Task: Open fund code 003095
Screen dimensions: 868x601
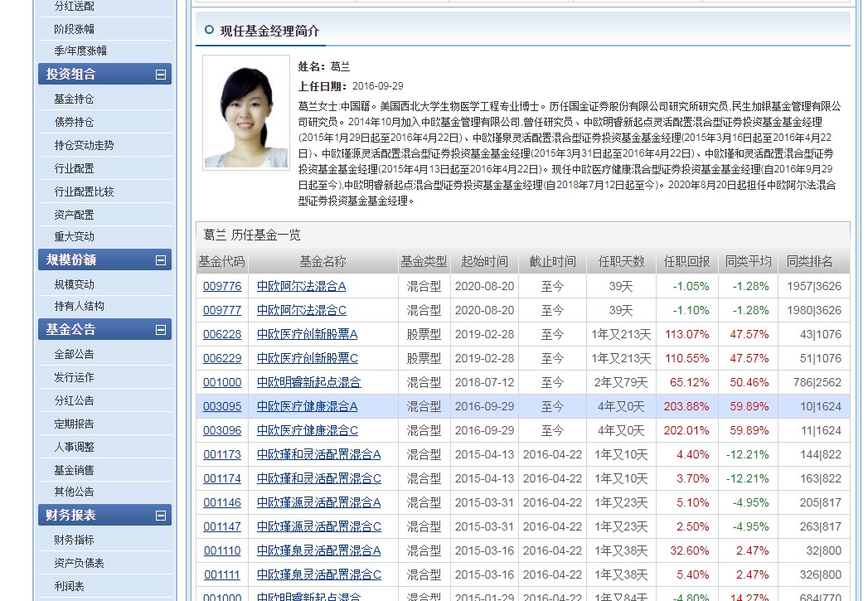Action: click(222, 407)
